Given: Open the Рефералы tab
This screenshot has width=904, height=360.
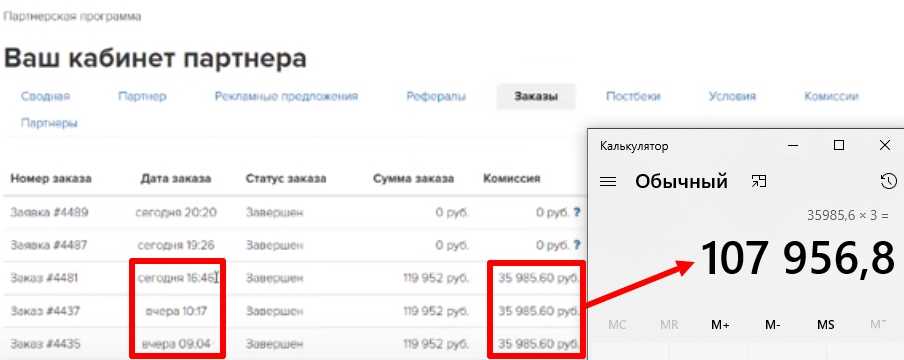Looking at the screenshot, I should 436,96.
